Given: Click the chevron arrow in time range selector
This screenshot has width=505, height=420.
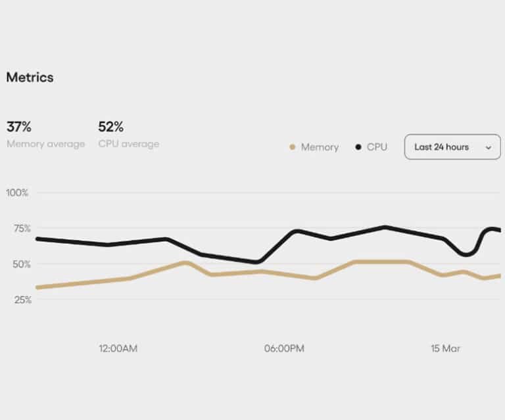Looking at the screenshot, I should [x=488, y=148].
